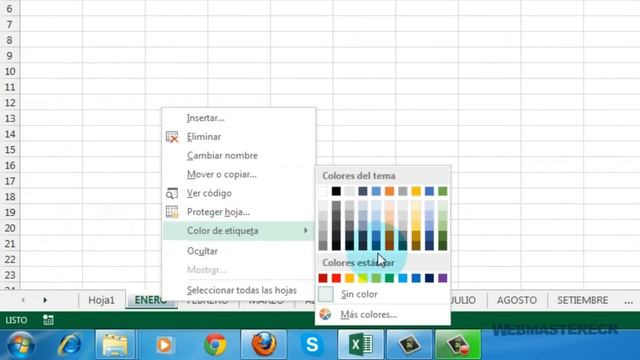Switch to Excel taskbar icon
640x360 pixels.
coord(360,345)
